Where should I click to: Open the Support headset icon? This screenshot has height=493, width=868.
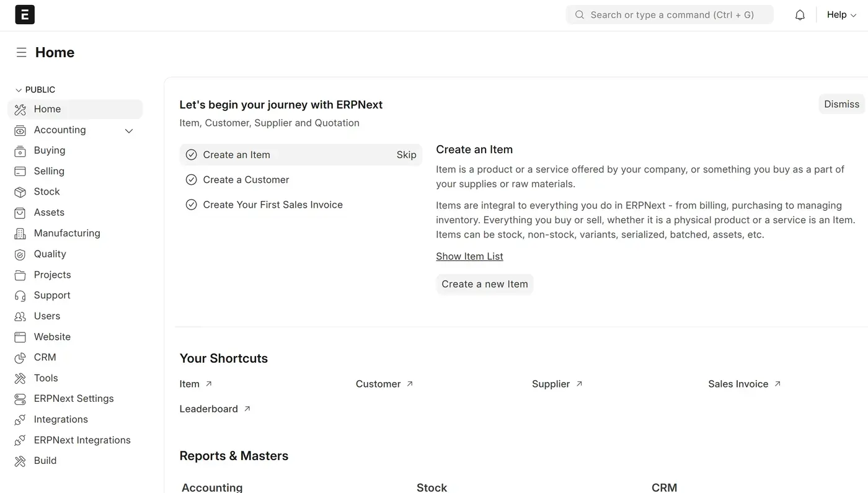(x=20, y=296)
